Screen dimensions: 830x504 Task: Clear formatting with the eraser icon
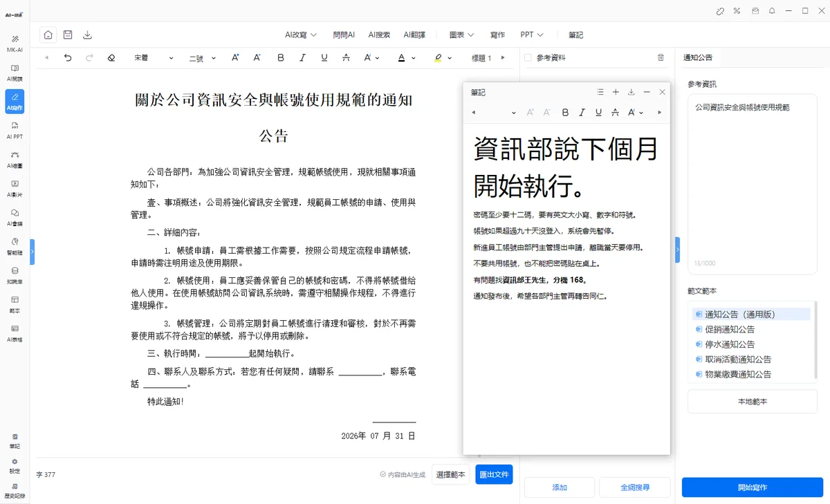[111, 58]
